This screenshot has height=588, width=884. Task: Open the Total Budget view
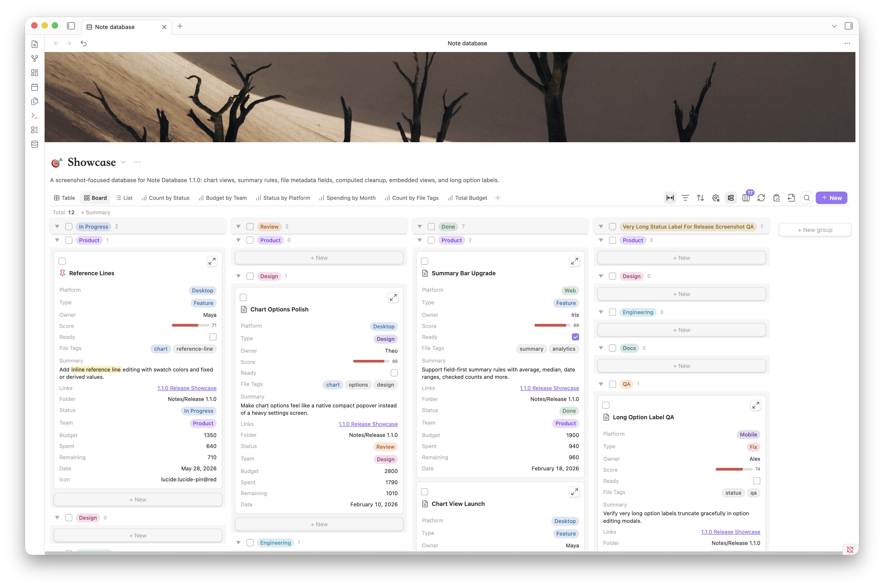pyautogui.click(x=467, y=198)
